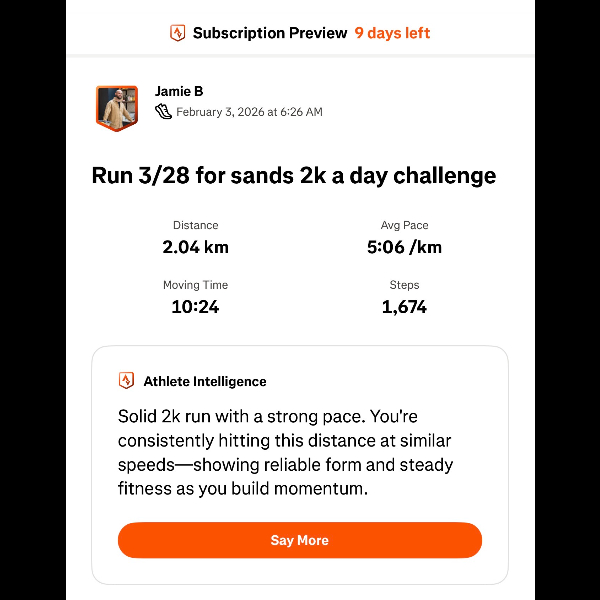
Task: Open the athlete name Jamie B
Action: coord(179,92)
